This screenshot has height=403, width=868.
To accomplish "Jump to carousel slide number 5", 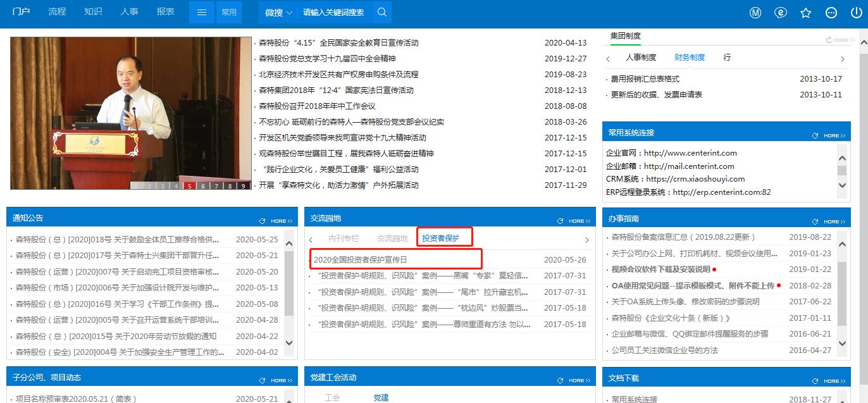I will (x=189, y=185).
